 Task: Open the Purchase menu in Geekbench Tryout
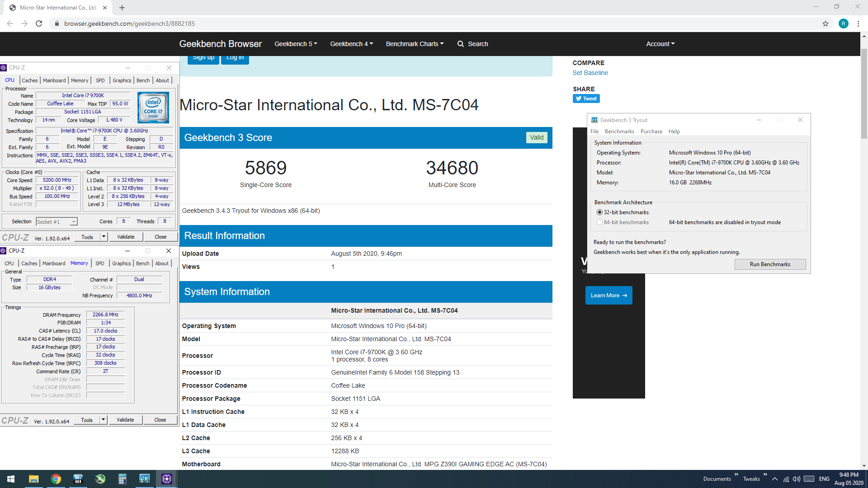(x=651, y=131)
